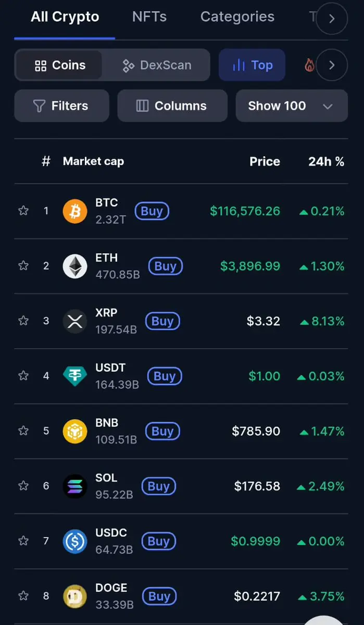Tap the Ethereum diamond logo
364x625 pixels.
tap(75, 266)
